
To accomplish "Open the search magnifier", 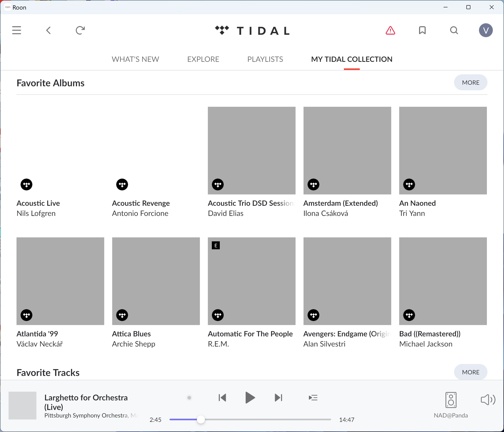I will click(x=454, y=30).
